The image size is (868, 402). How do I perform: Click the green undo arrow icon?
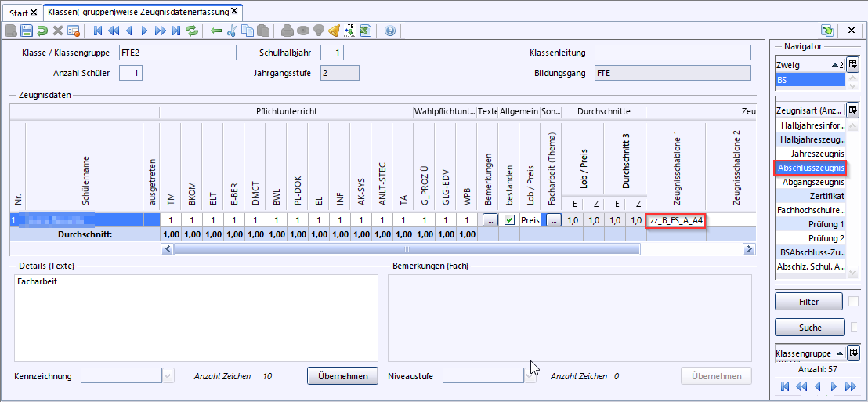click(42, 31)
